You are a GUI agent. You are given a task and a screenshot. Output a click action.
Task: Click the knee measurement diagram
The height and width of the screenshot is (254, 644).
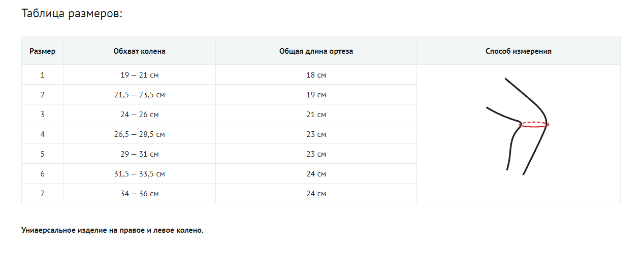click(518, 127)
